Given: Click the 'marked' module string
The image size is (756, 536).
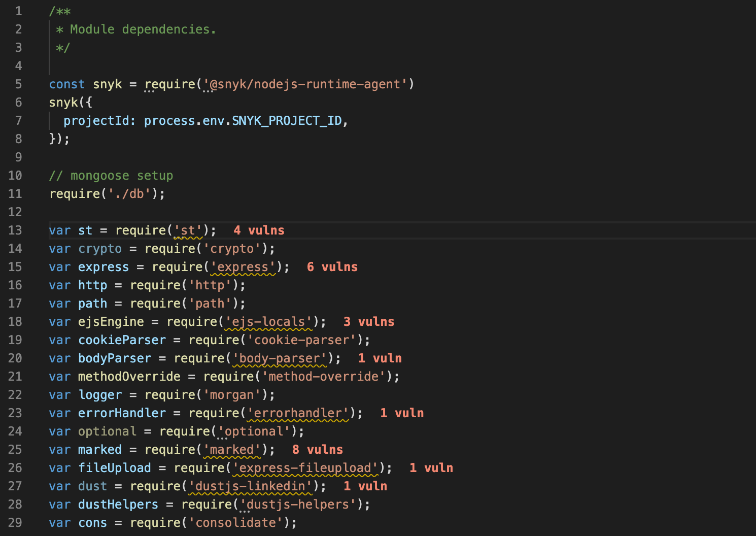Looking at the screenshot, I should [232, 450].
